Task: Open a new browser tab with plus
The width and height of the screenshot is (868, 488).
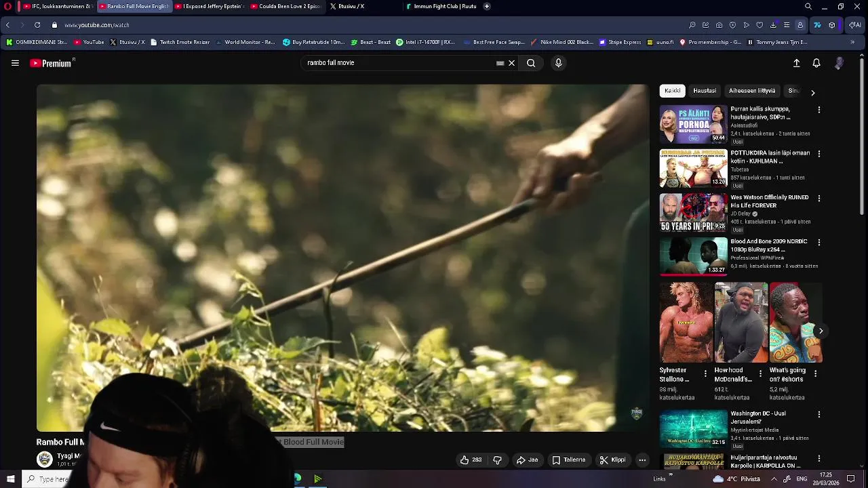Action: [x=487, y=6]
